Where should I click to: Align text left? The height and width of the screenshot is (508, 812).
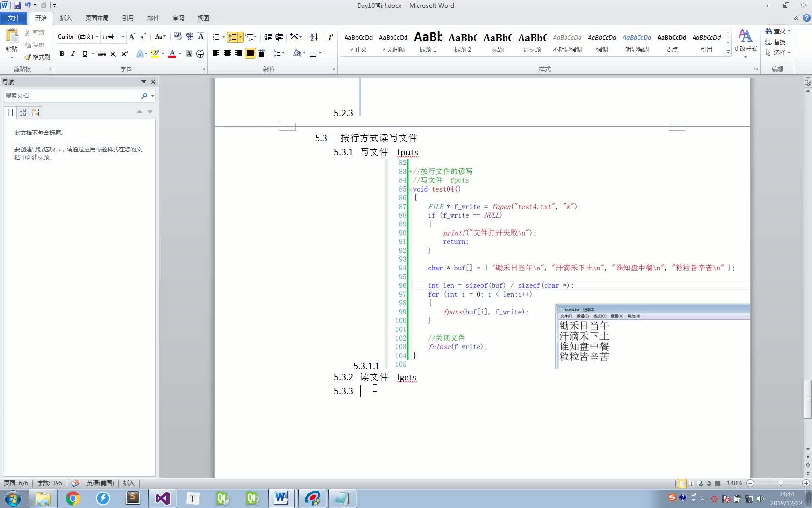(x=216, y=53)
